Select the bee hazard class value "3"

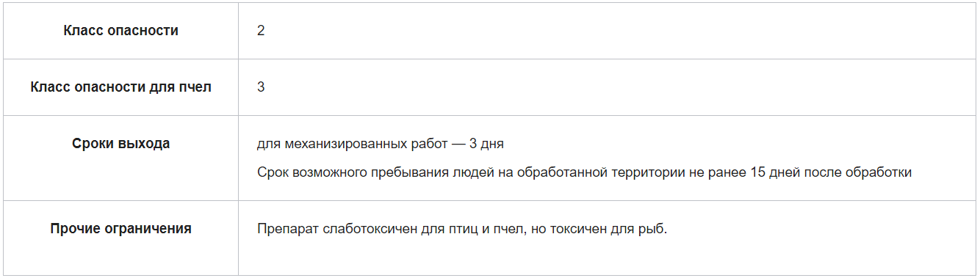tap(261, 87)
